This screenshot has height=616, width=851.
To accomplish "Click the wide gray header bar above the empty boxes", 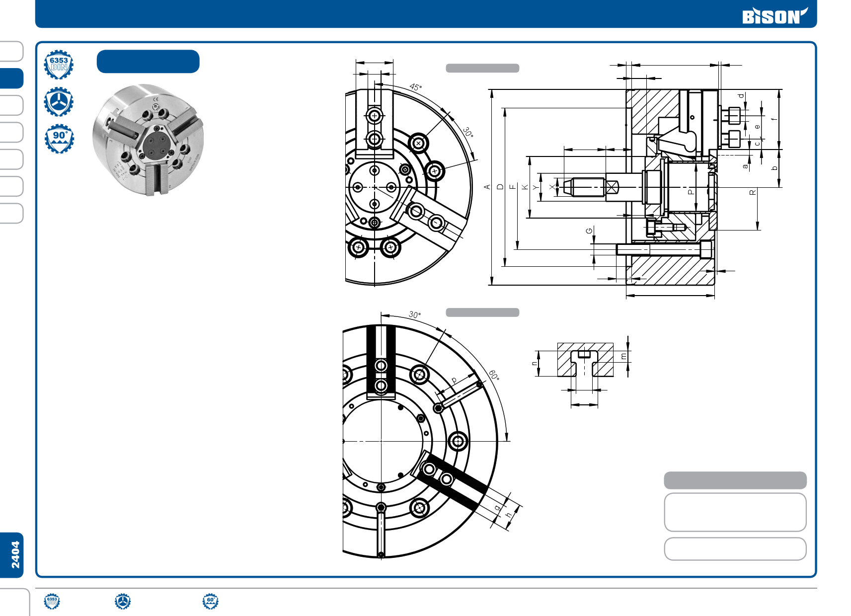I will (735, 480).
